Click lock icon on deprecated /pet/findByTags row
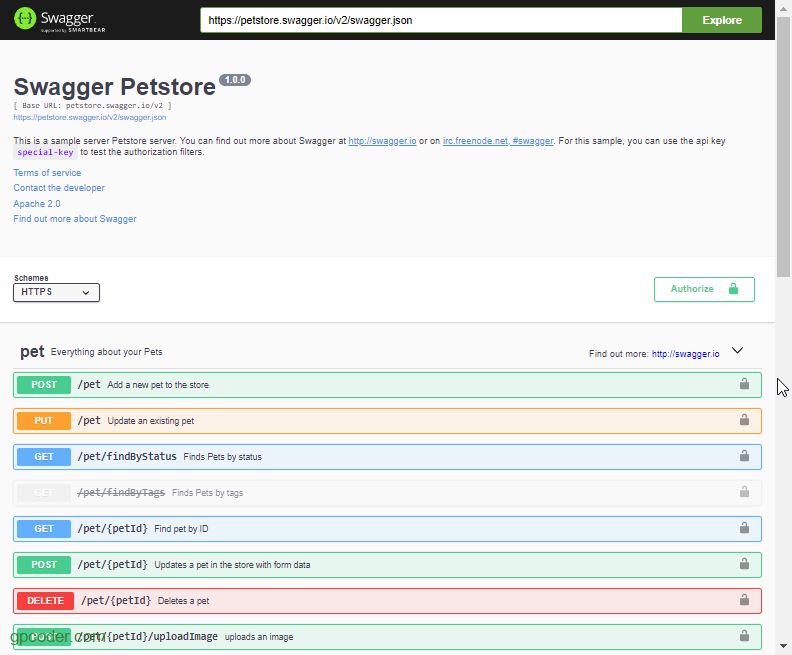 744,492
